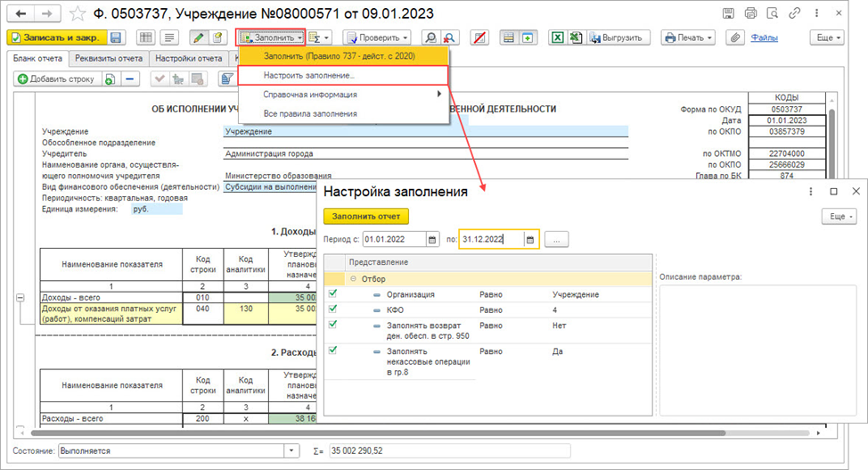Image resolution: width=868 pixels, height=470 pixels.
Task: Click the second Excel icon before Выгрузить
Action: click(x=577, y=37)
